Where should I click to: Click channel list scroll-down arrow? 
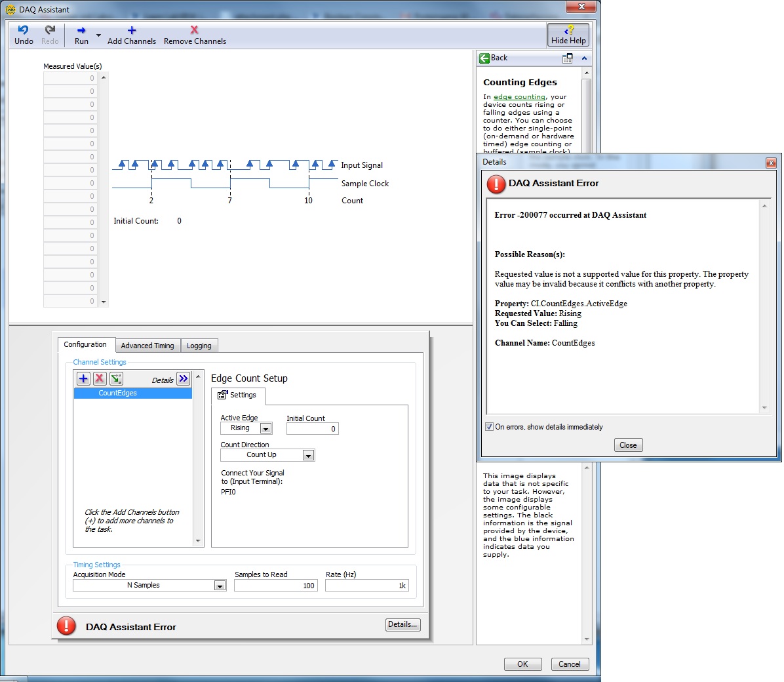pos(198,540)
